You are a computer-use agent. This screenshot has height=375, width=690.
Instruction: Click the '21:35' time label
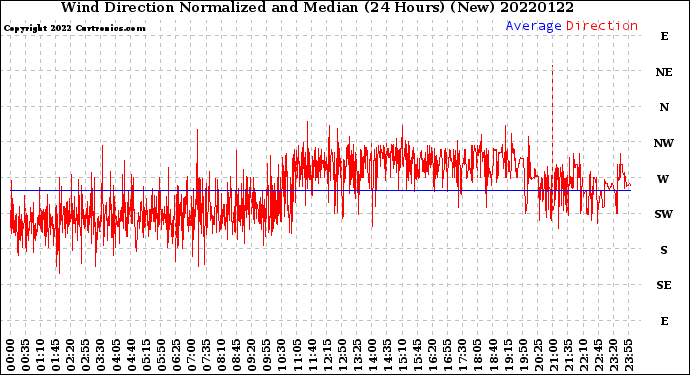click(568, 356)
